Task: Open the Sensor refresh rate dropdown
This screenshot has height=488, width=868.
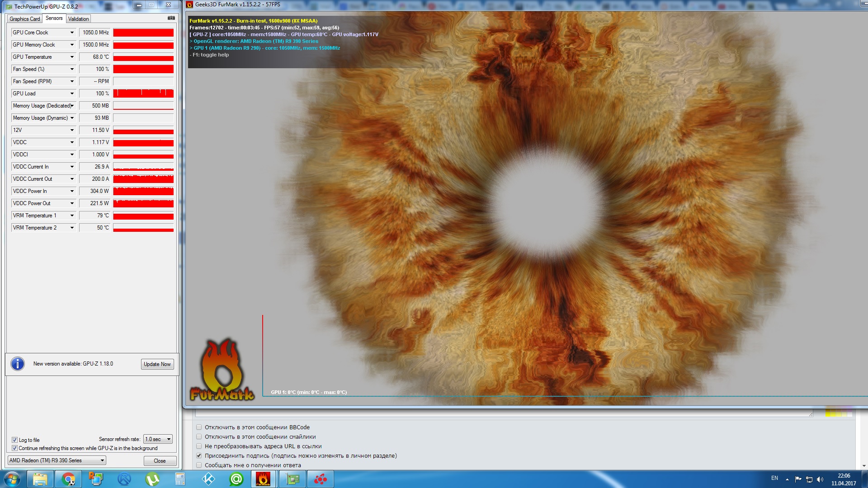Action: tap(158, 439)
